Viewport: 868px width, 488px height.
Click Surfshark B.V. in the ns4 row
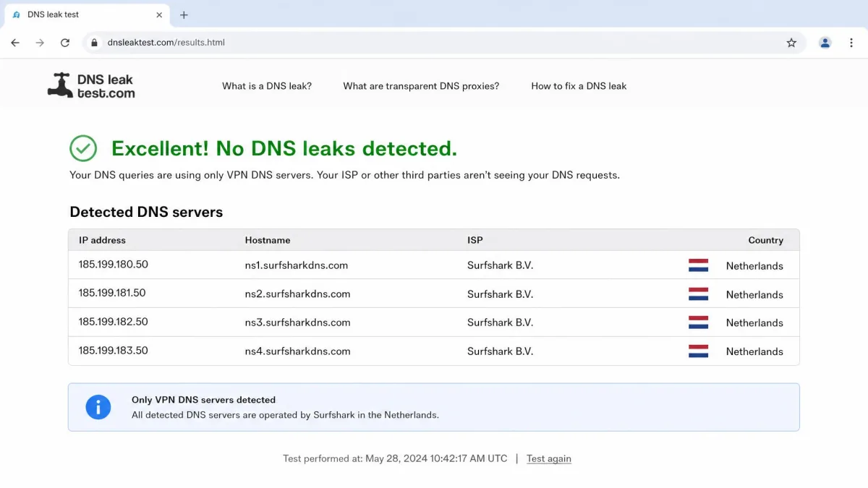click(x=501, y=351)
